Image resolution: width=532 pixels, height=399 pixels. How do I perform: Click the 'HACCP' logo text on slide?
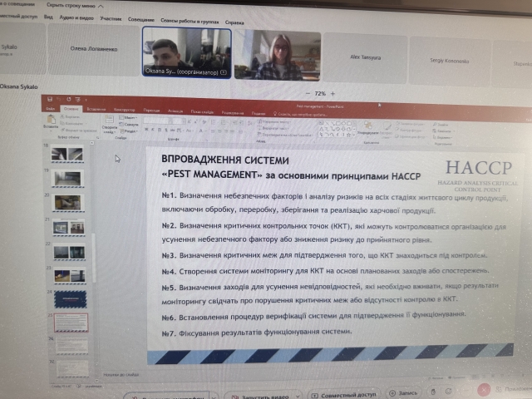(479, 168)
